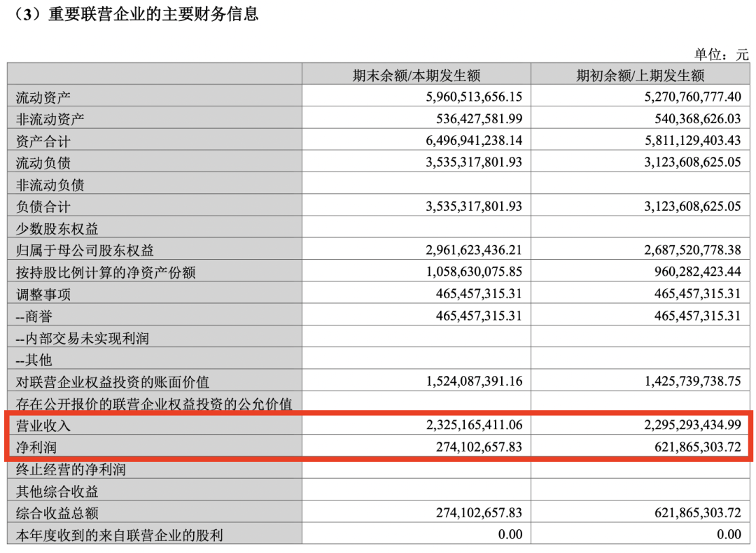Select 流动负债 beginning value 3,123,608,625.05
Viewport: 756px width, 553px height.
tap(693, 162)
